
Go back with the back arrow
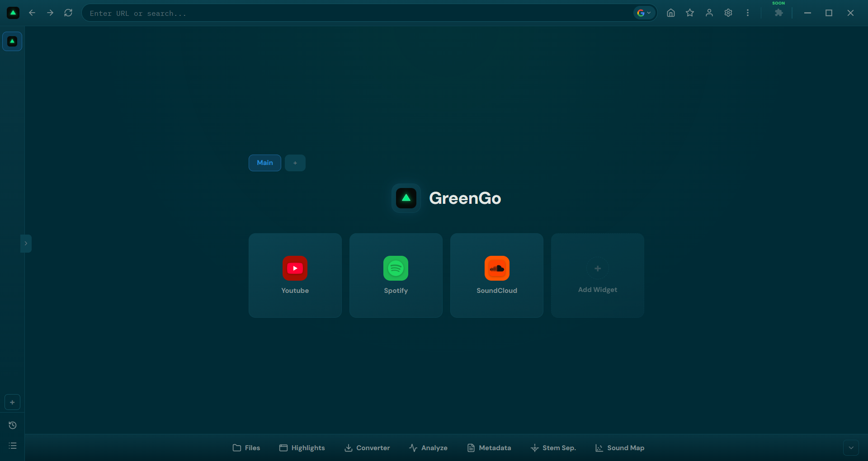32,13
